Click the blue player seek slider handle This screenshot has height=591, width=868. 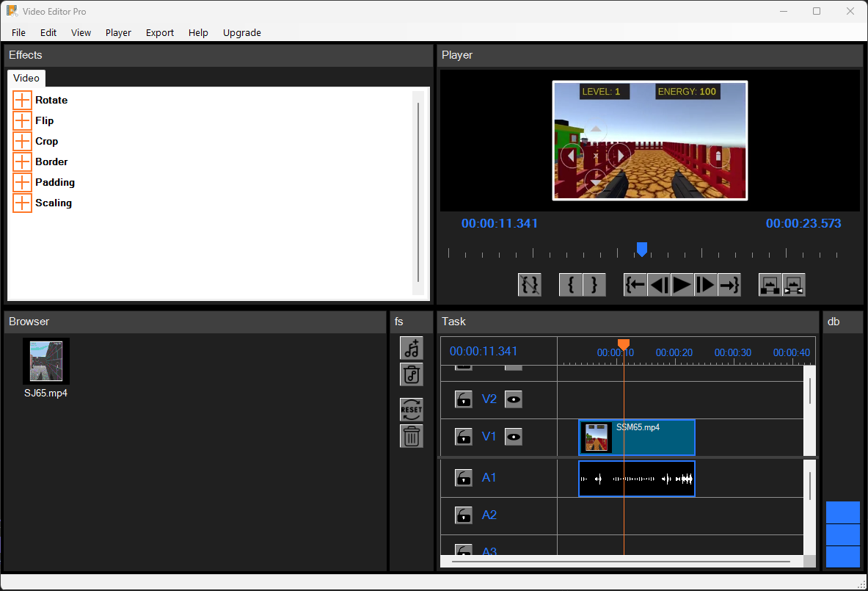(642, 250)
